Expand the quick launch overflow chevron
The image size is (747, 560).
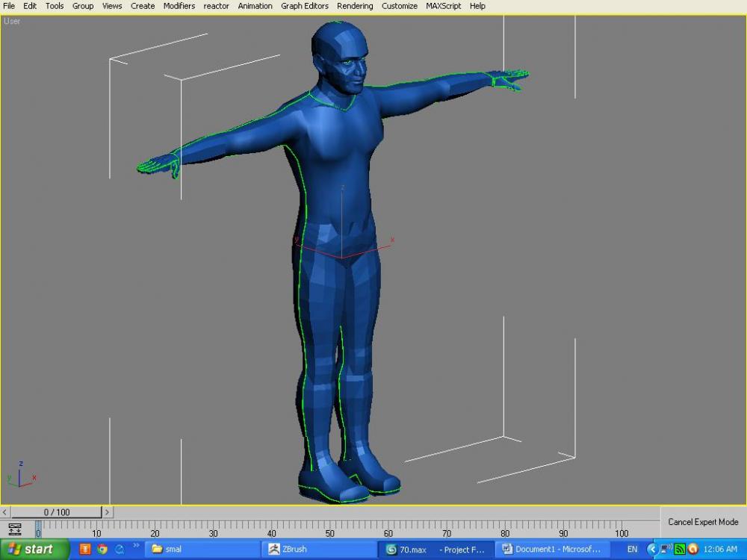click(x=136, y=547)
